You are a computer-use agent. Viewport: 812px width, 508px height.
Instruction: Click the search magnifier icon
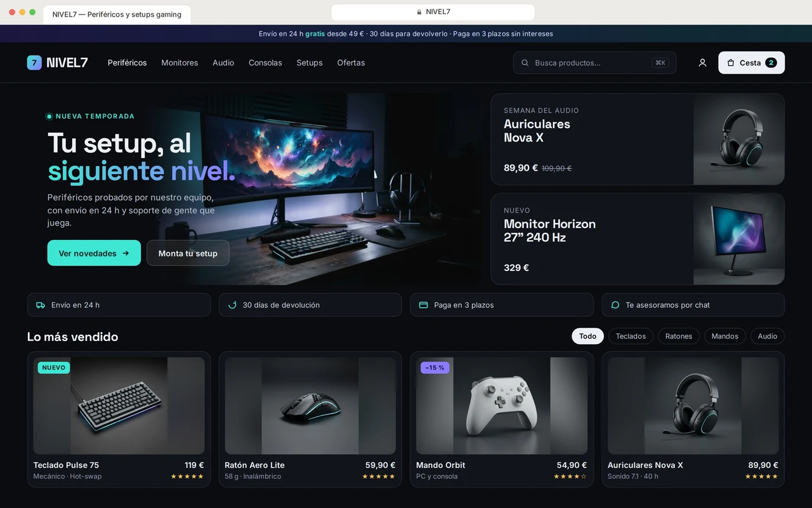525,63
